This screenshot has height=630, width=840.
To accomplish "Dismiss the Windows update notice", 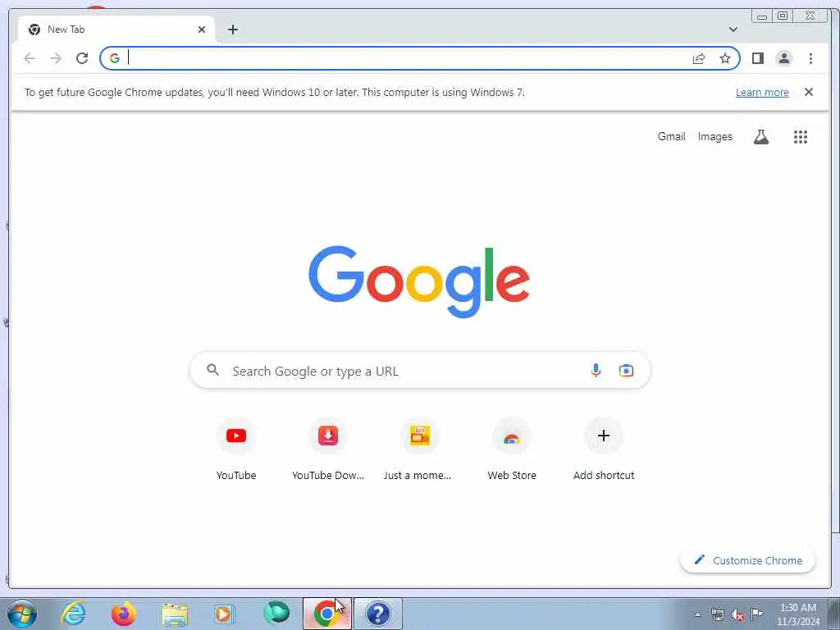I will [809, 92].
